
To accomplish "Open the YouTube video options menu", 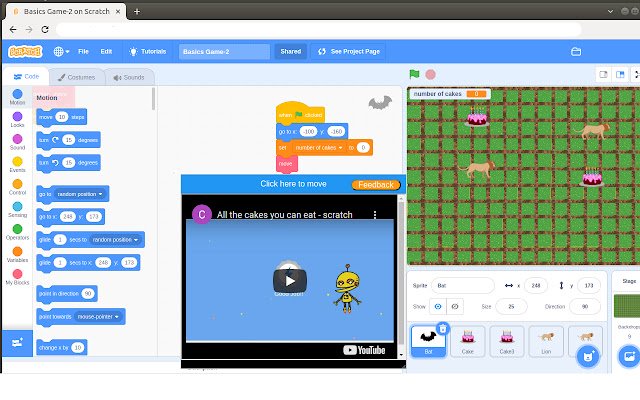I will tap(375, 215).
